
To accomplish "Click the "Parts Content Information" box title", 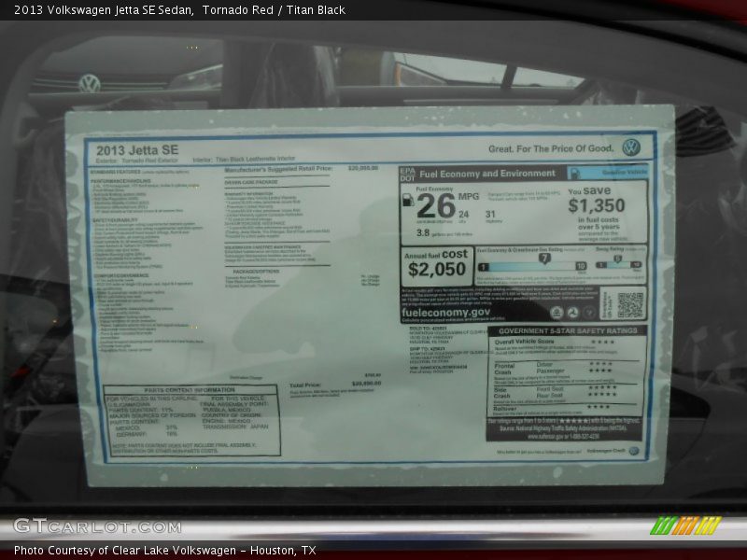I will (x=190, y=390).
